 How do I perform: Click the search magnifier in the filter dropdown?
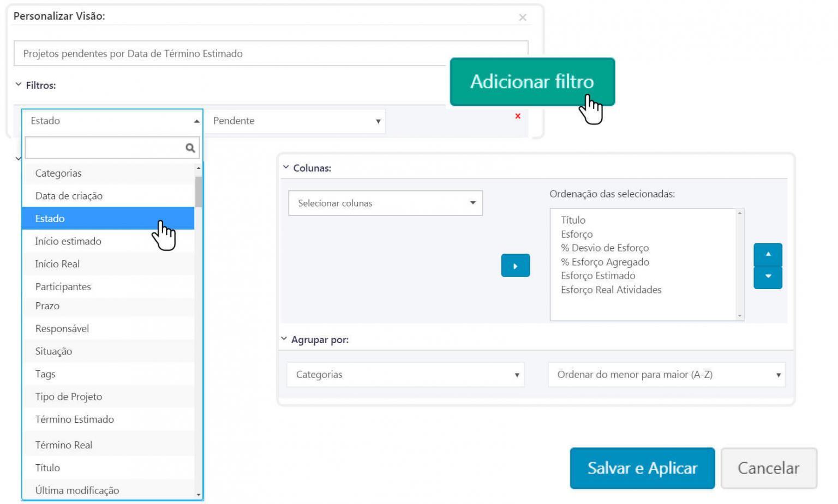click(190, 147)
